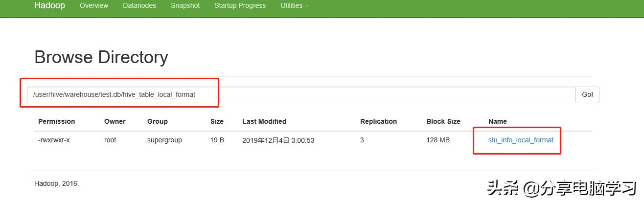Viewport: 644px width, 203px height.
Task: Open the Startup Progress tab
Action: [240, 6]
